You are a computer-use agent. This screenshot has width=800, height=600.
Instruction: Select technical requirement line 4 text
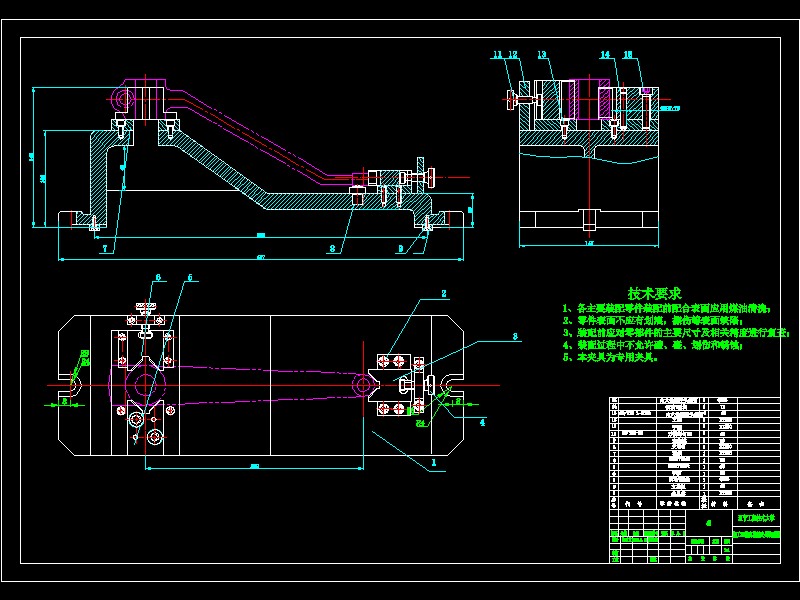coord(652,345)
